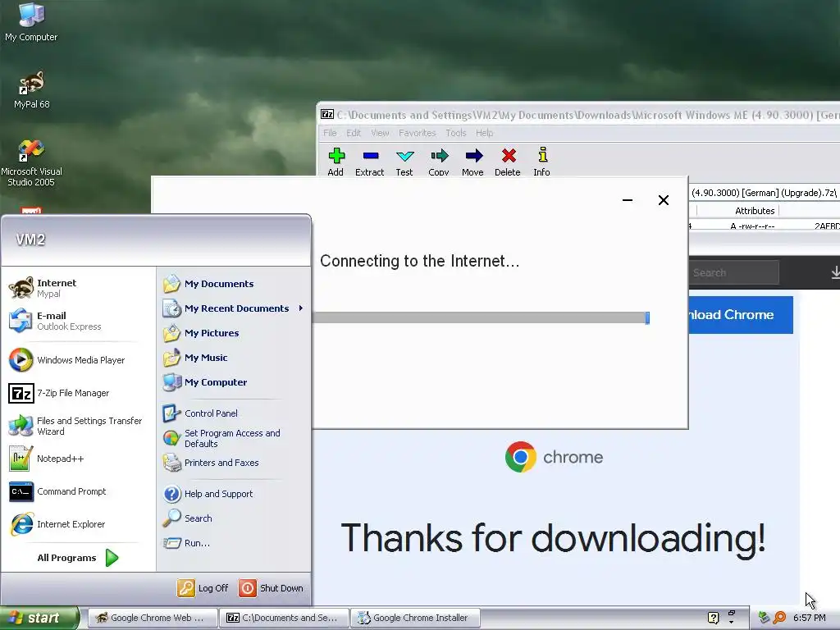Click the browser Search field
The image size is (840, 630).
pos(733,272)
